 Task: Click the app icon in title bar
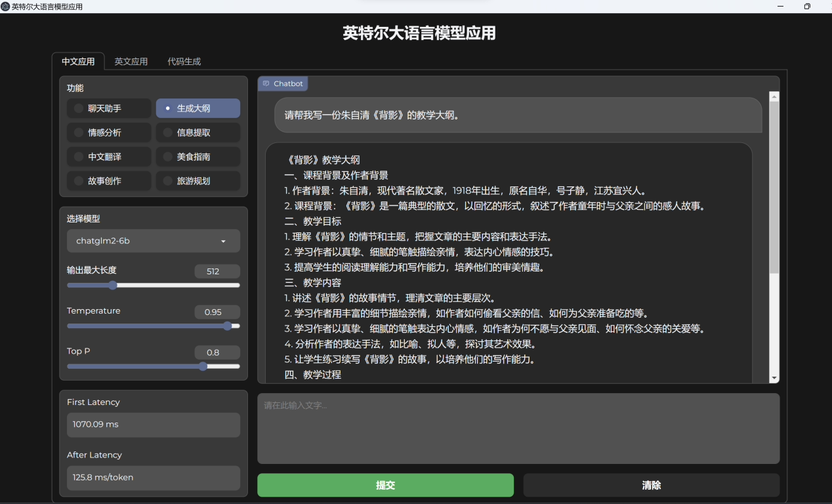pos(5,7)
